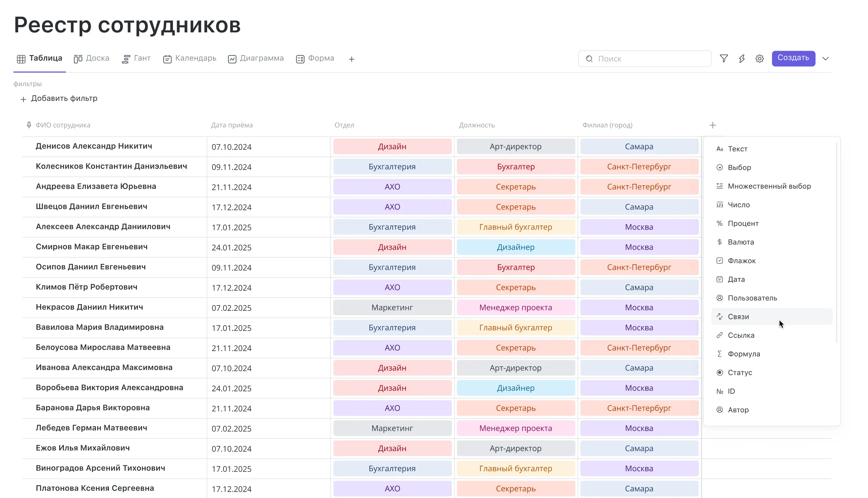Open table settings via the gear icon

tap(759, 58)
